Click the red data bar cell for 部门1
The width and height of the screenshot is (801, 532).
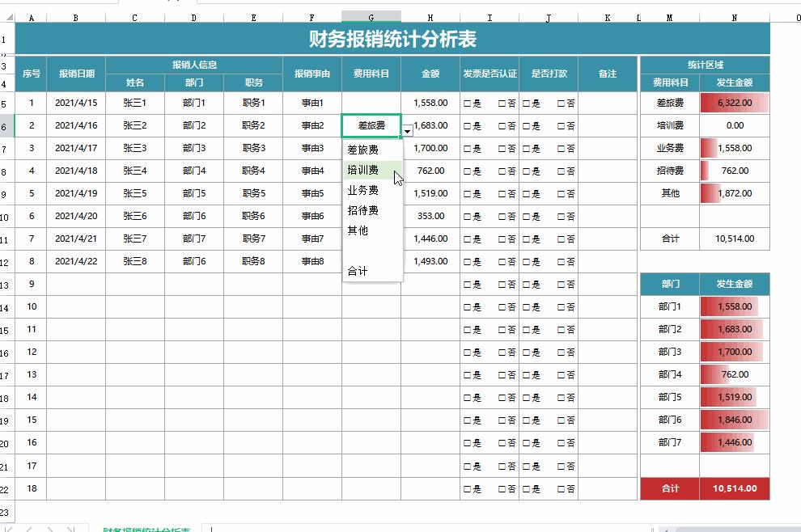coord(734,307)
